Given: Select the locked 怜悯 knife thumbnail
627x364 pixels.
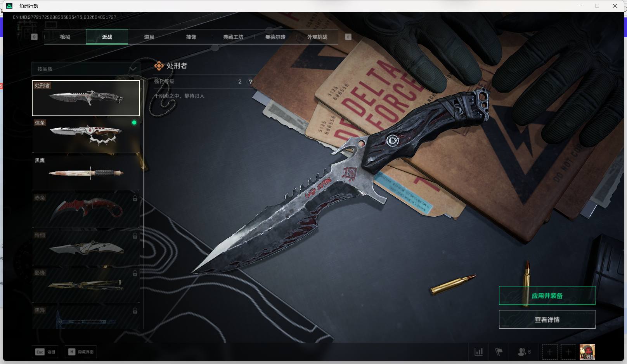Looking at the screenshot, I should click(x=86, y=248).
